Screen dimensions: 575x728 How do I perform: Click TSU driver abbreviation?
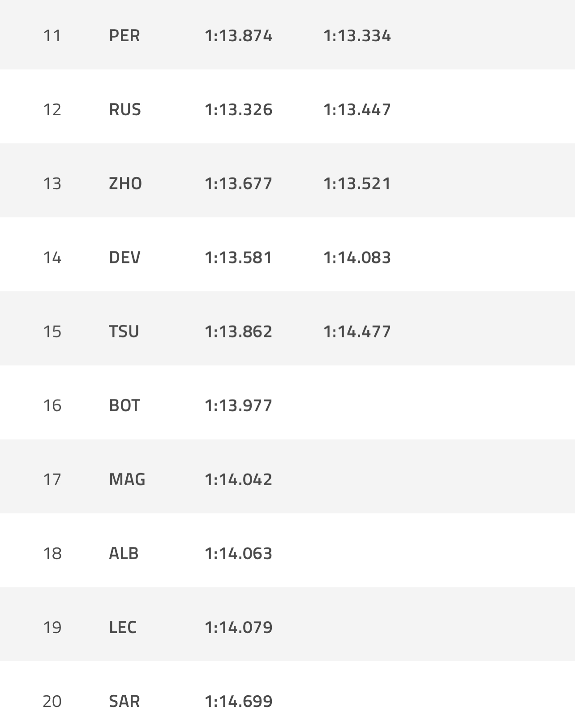124,331
